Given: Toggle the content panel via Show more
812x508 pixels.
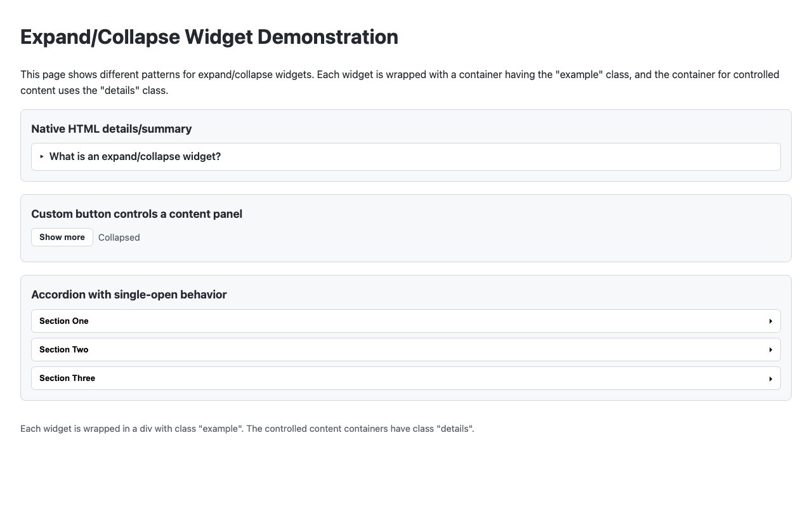Looking at the screenshot, I should 62,237.
